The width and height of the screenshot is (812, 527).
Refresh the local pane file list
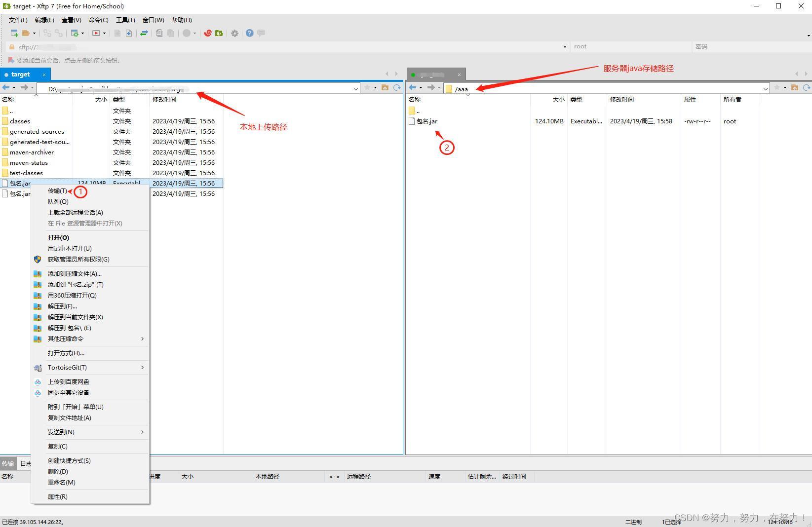click(x=397, y=87)
